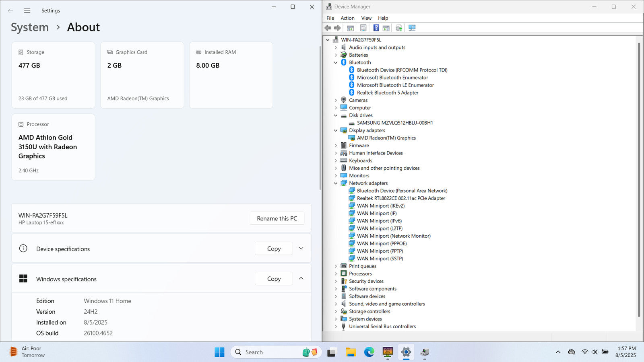The width and height of the screenshot is (644, 362).
Task: Open the blue Help icon in Device Manager toolbar
Action: coord(376,28)
